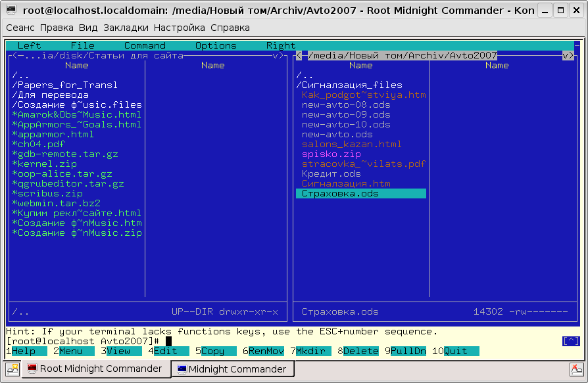Select *Купим рекл~сайте.html file
The width and height of the screenshot is (588, 383).
[x=76, y=214]
